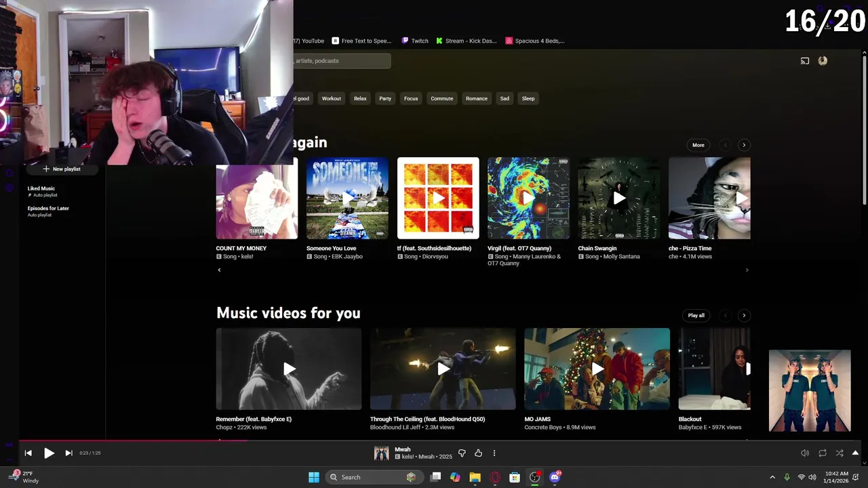Click Play all for Music videos

coord(696,315)
